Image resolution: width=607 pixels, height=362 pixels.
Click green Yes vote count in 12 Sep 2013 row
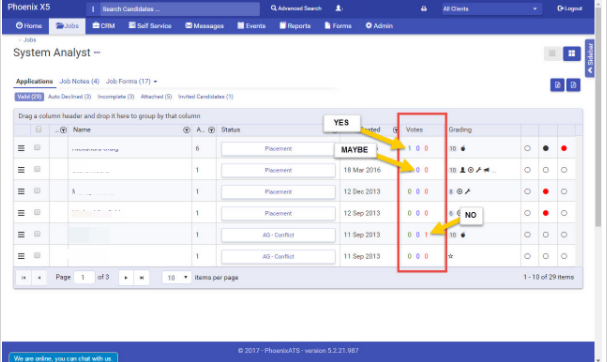pos(409,213)
